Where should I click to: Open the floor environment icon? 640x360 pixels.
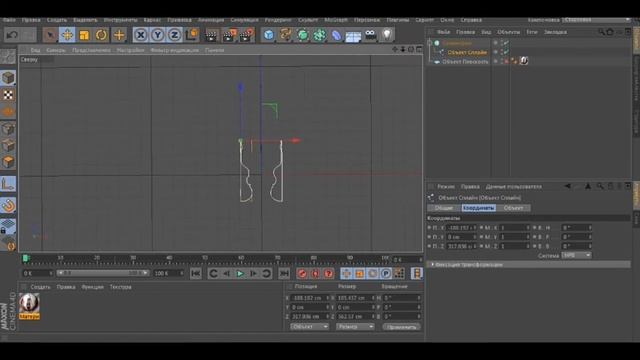tap(353, 36)
